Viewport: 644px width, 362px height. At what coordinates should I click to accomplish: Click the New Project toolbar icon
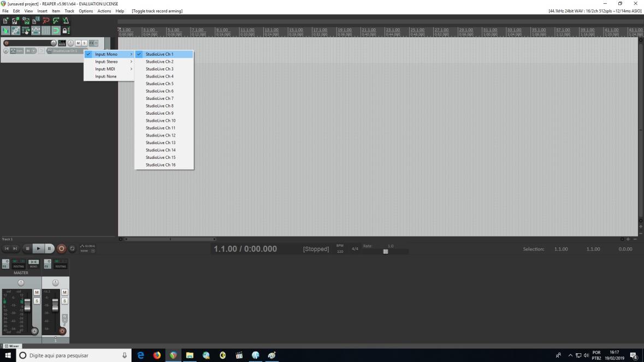5,21
